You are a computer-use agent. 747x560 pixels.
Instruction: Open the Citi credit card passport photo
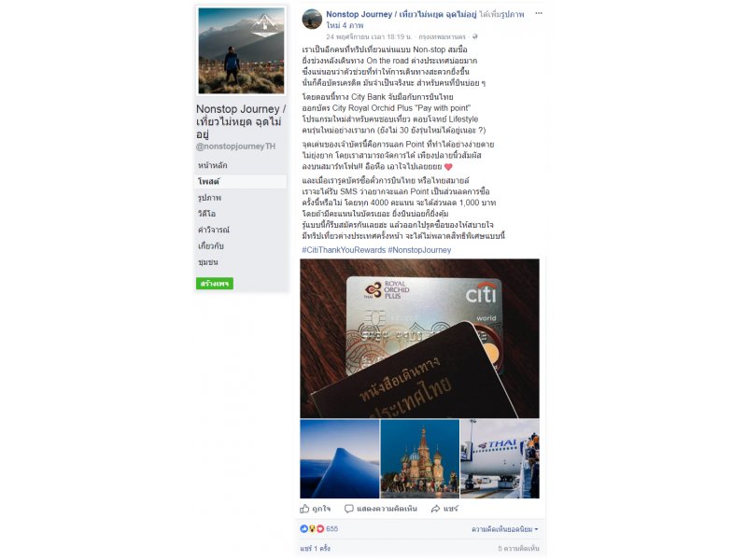coord(419,338)
